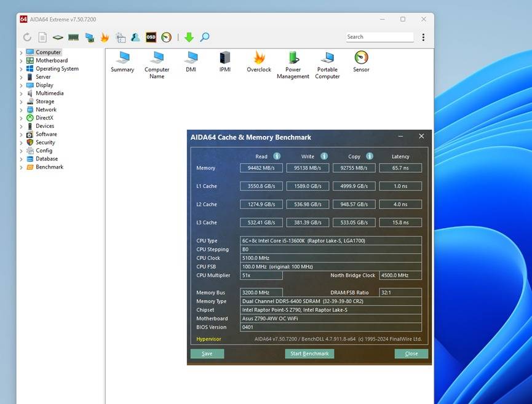This screenshot has width=532, height=404.
Task: Click the green download arrow icon
Action: coord(189,37)
